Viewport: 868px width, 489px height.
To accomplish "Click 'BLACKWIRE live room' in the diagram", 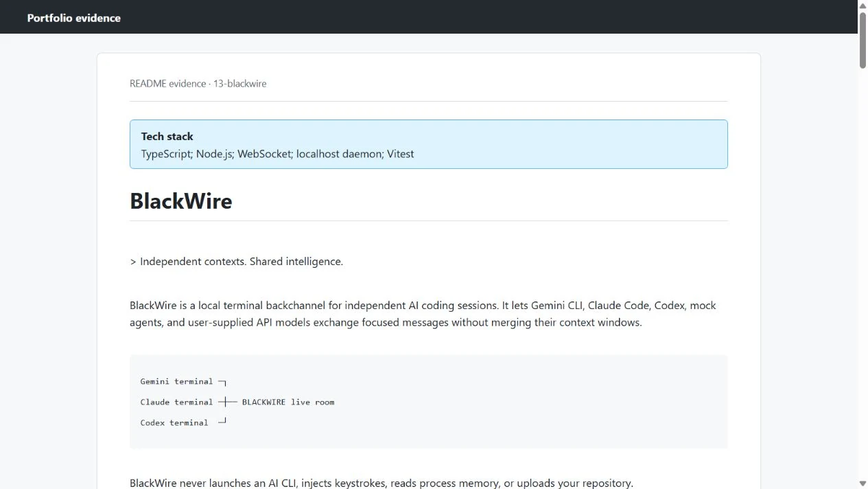I will [x=288, y=402].
